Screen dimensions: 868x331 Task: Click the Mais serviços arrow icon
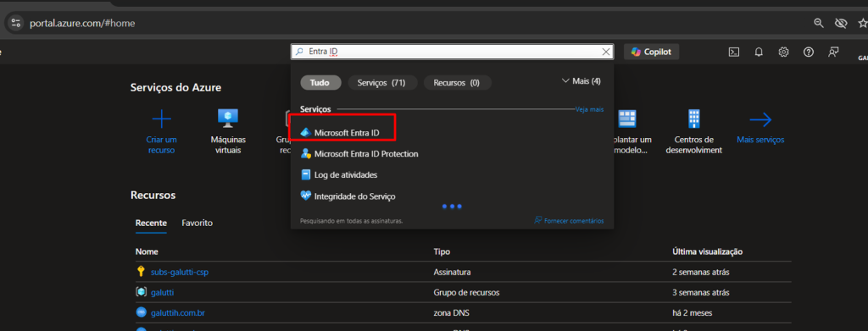click(x=760, y=119)
